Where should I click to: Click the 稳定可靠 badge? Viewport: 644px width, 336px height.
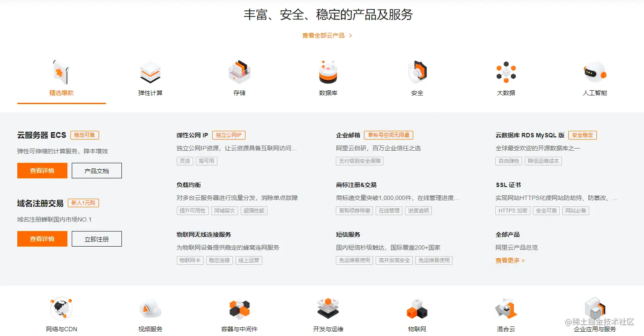85,135
